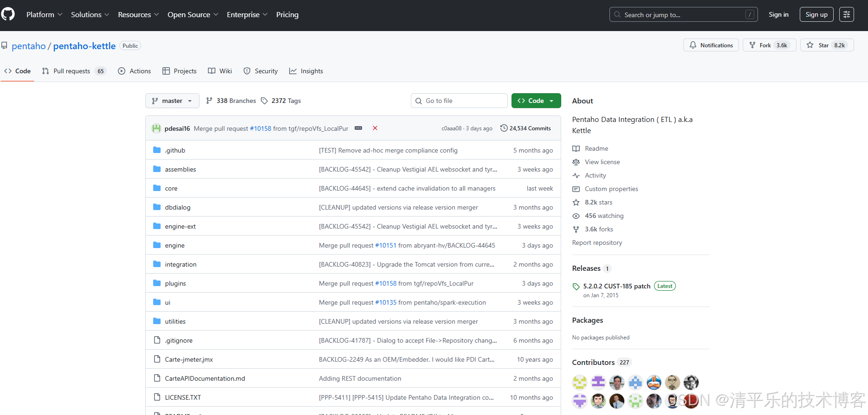Switch to the Wiki tab

pos(220,71)
